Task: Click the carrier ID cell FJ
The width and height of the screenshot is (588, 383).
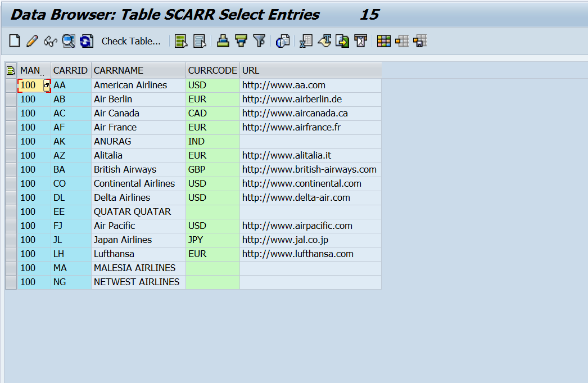Action: 71,226
